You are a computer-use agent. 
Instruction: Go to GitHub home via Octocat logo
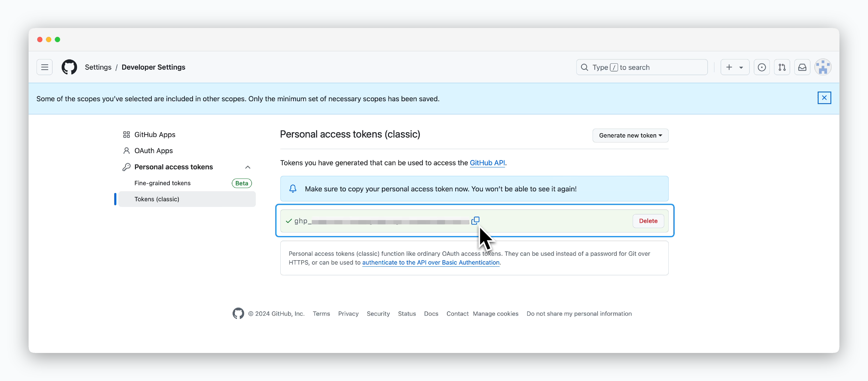coord(69,67)
